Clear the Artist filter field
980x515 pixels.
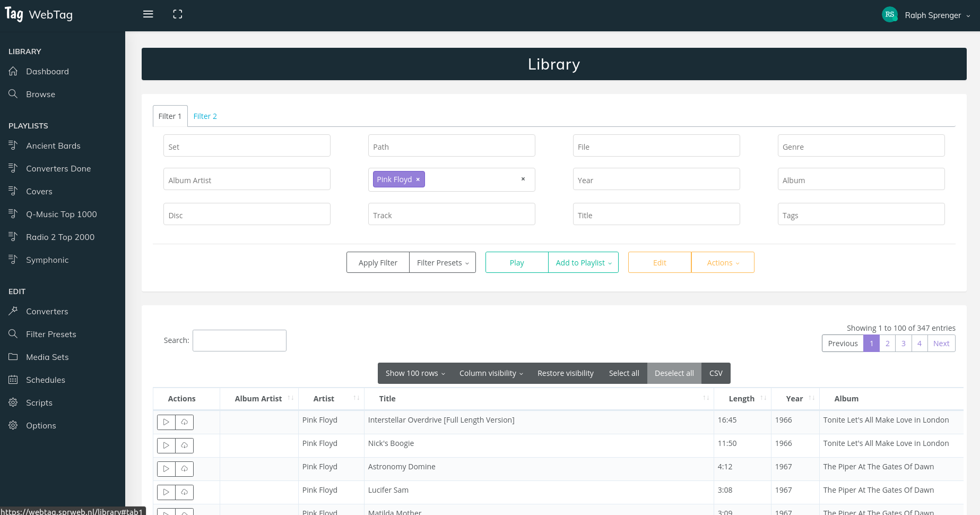click(523, 179)
